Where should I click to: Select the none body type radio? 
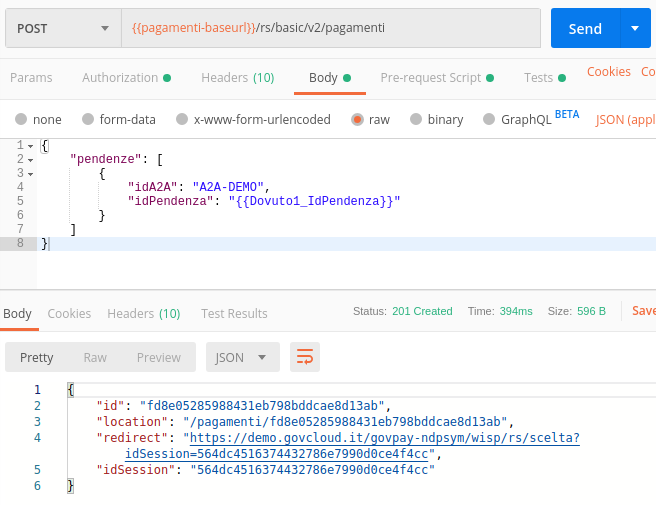(21, 119)
